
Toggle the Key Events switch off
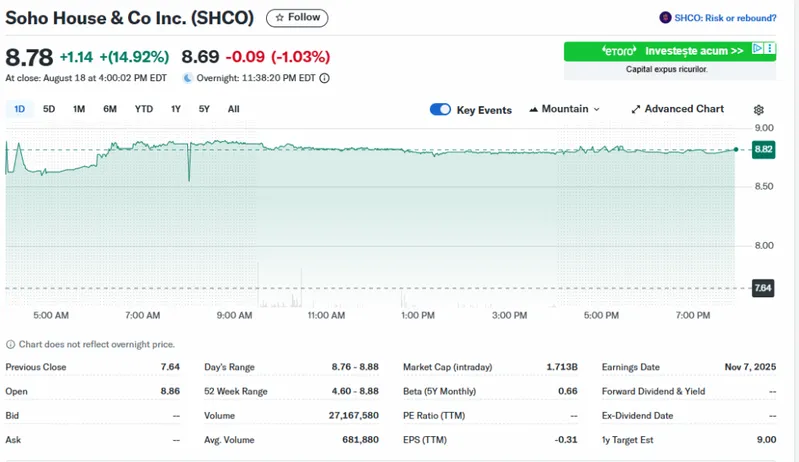pyautogui.click(x=440, y=110)
